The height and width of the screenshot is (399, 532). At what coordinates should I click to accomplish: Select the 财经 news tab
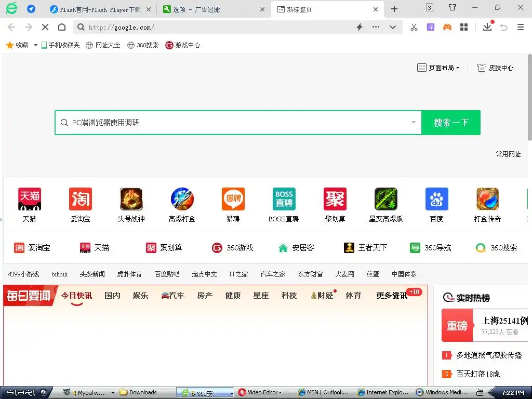(x=322, y=296)
